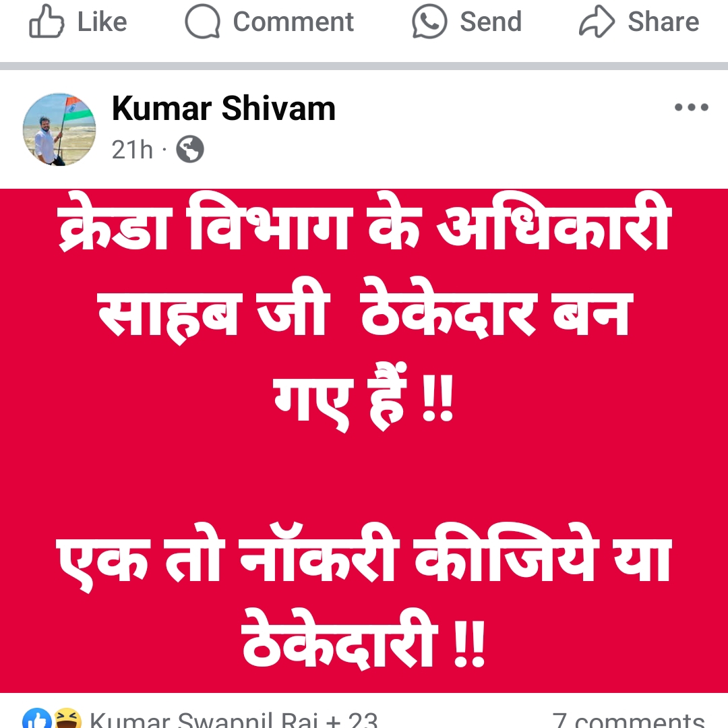Open the three-dot post options menu

coord(692,107)
